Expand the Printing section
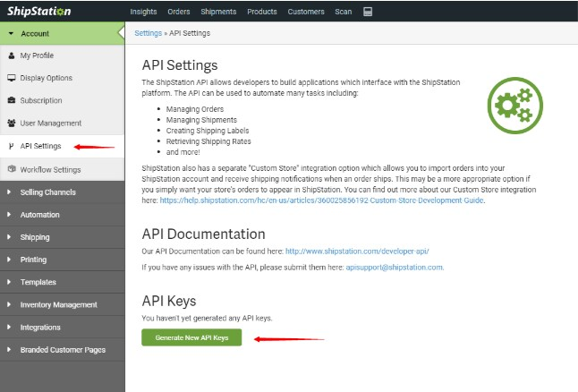Screen dimensions: 578x392 coord(63,260)
